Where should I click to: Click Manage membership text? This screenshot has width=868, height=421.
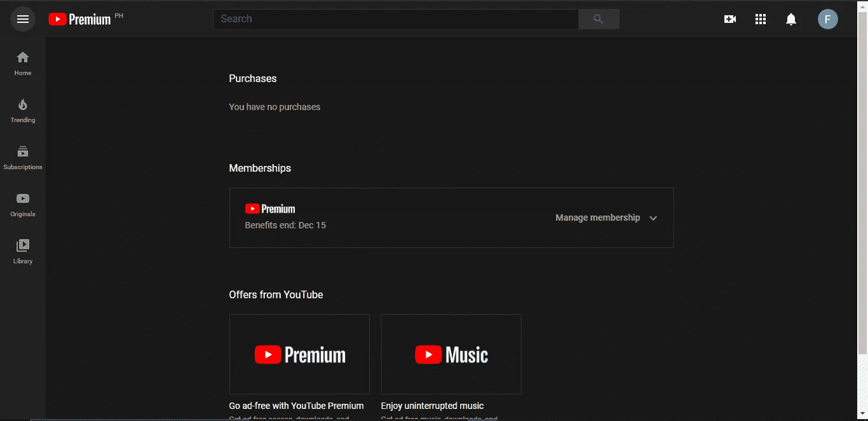click(598, 217)
